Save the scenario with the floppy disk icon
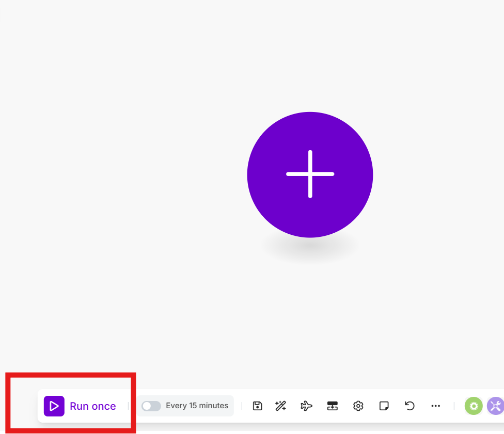 point(257,406)
